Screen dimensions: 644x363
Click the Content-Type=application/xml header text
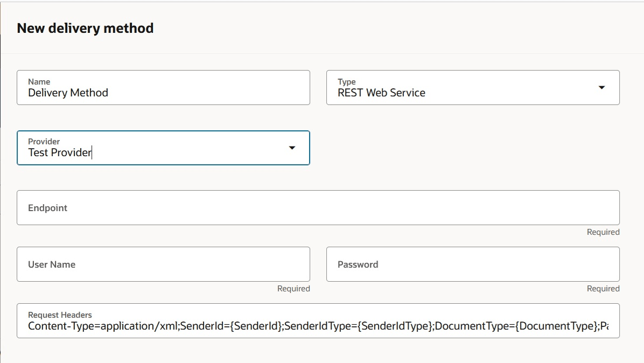(x=102, y=326)
